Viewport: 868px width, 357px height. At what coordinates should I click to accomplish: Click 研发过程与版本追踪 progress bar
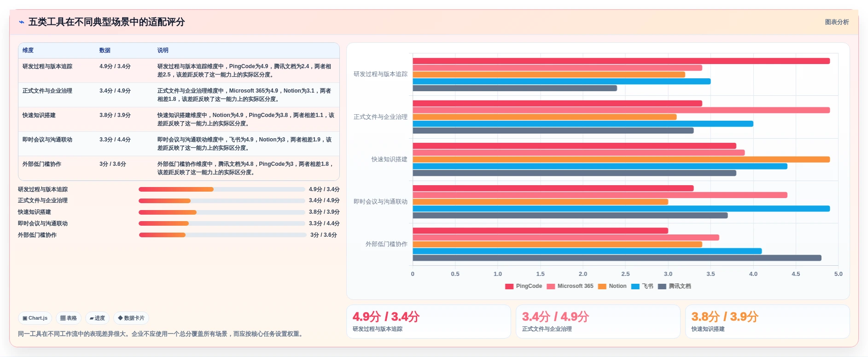coord(221,189)
